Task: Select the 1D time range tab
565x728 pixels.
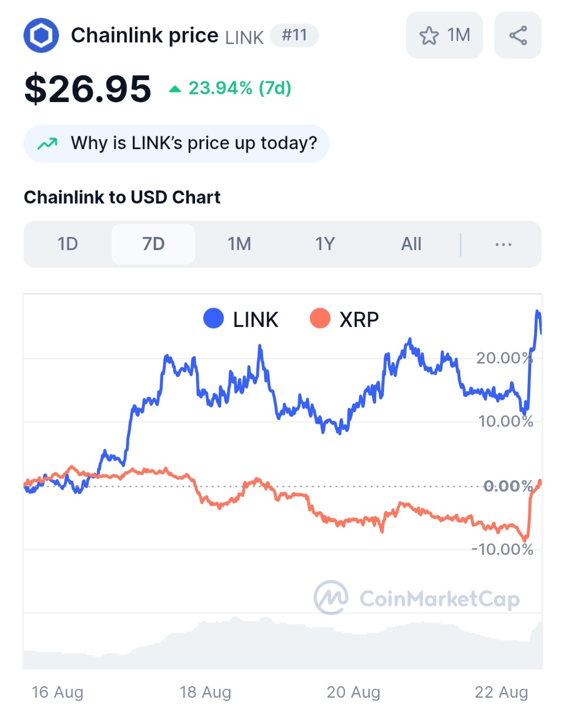Action: (67, 244)
